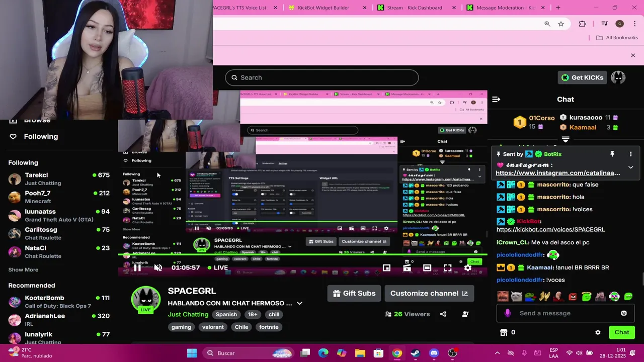Collapse the chat panel with the arrow icon
644x362 pixels.
pos(496,100)
